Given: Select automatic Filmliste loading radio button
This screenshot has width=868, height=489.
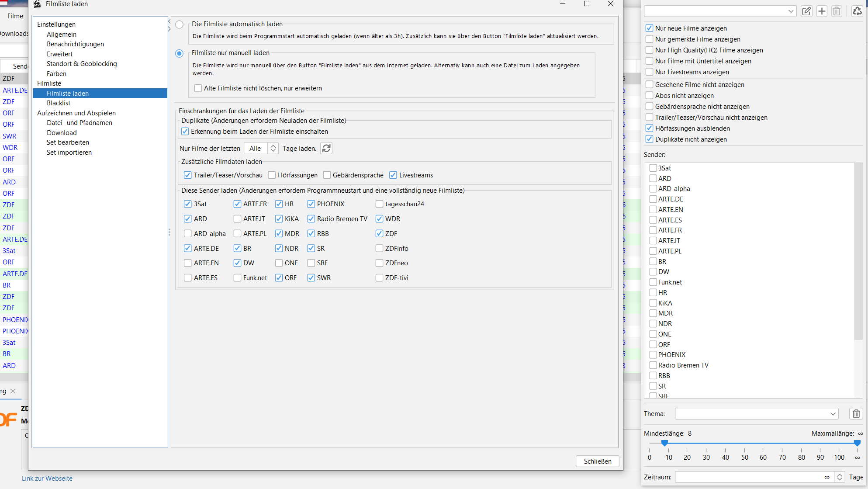Looking at the screenshot, I should point(179,24).
